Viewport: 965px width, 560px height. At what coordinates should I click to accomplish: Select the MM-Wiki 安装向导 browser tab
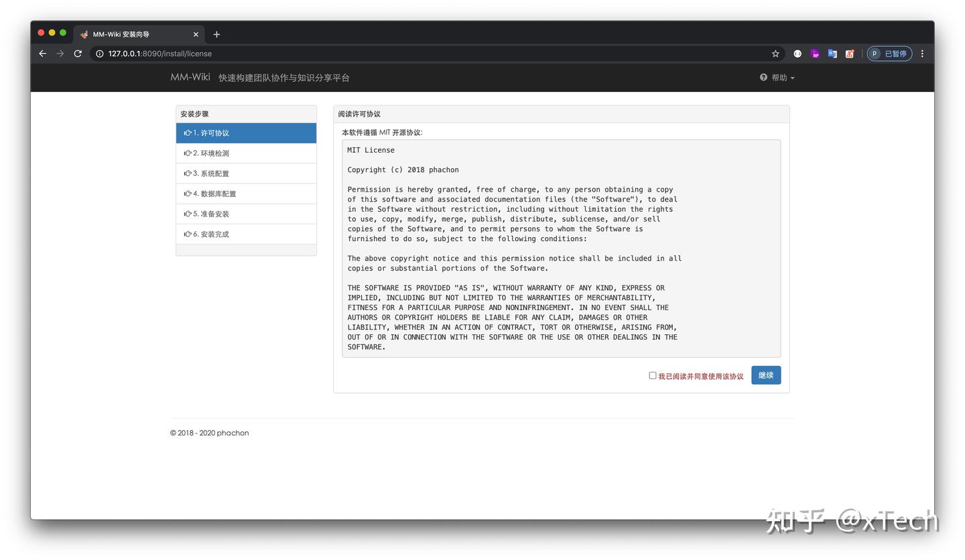click(x=139, y=34)
